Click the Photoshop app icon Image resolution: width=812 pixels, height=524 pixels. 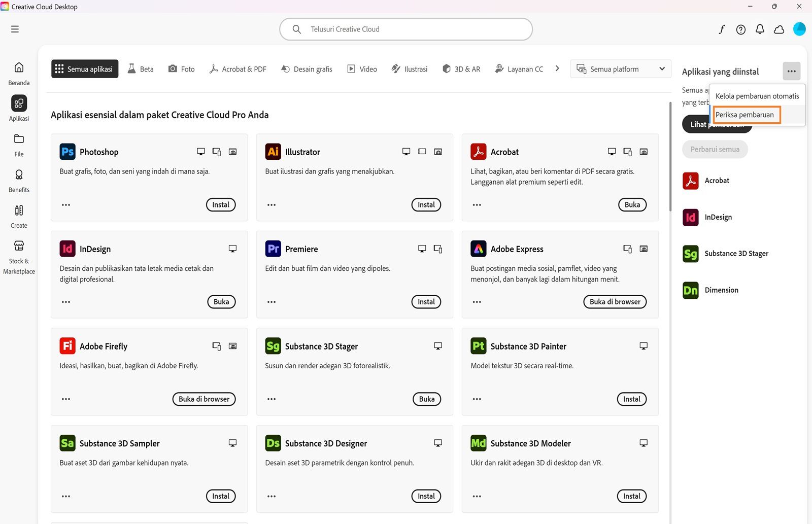tap(67, 152)
